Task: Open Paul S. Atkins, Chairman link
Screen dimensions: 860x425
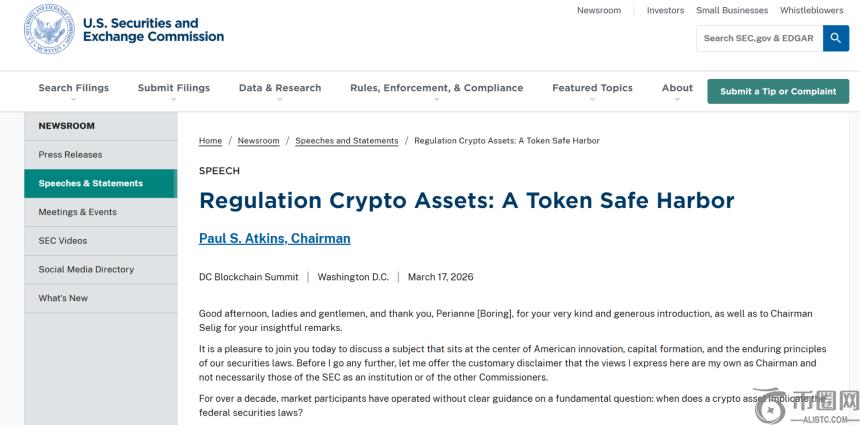Action: coord(275,239)
